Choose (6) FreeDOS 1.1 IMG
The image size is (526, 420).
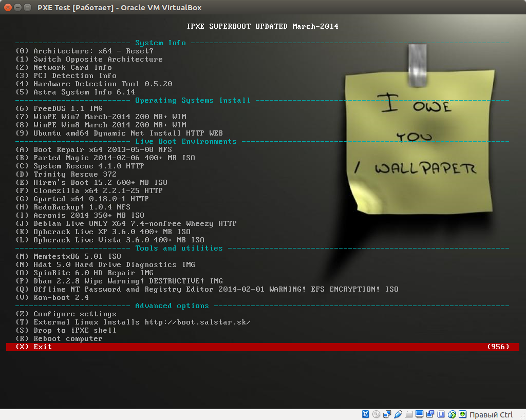tap(59, 109)
